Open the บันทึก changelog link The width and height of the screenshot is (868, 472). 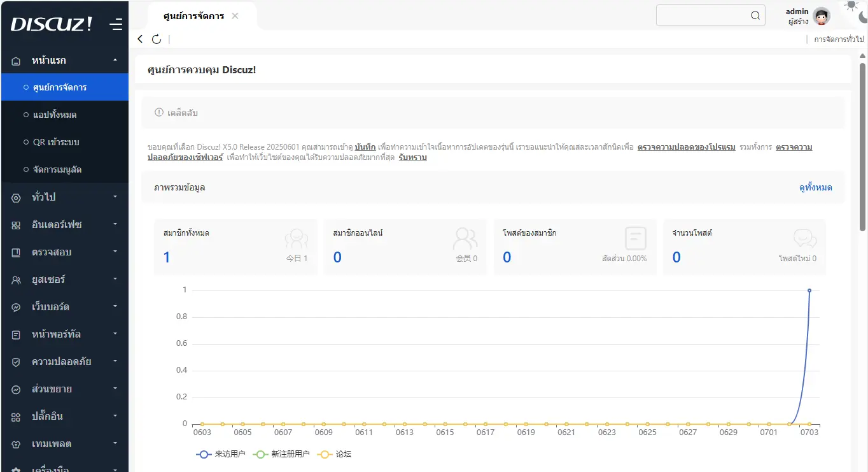[x=365, y=147]
